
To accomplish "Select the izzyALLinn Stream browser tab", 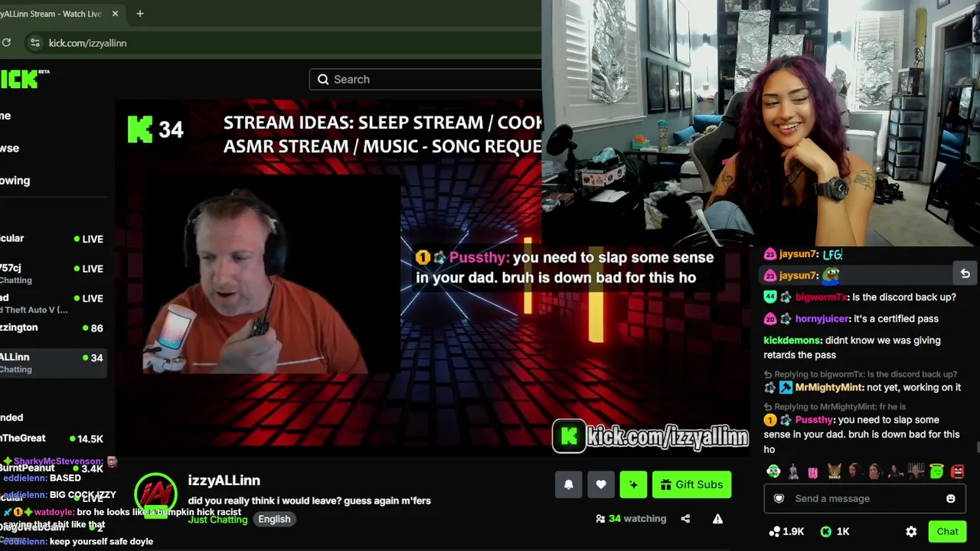I will tap(61, 14).
